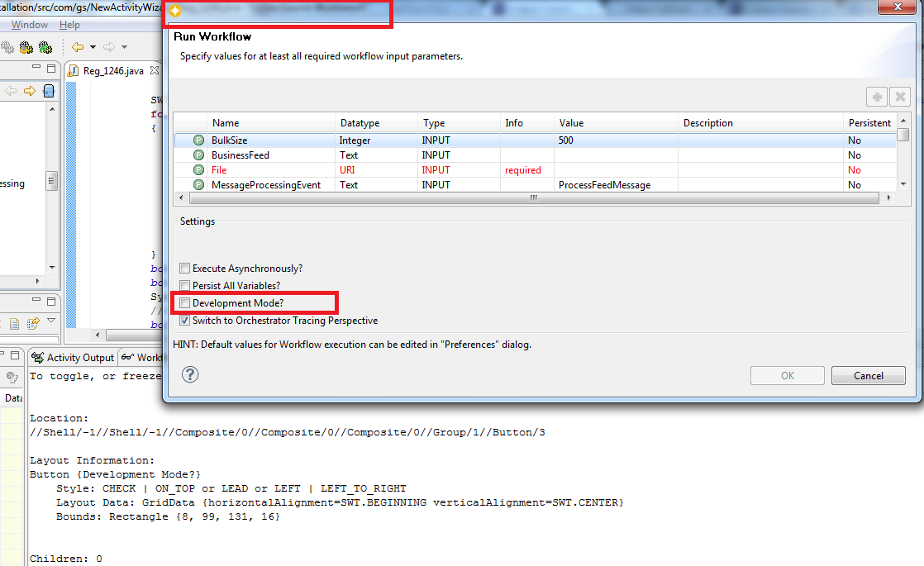The image size is (924, 566).
Task: Maximize the lower left view panel
Action: 51,301
